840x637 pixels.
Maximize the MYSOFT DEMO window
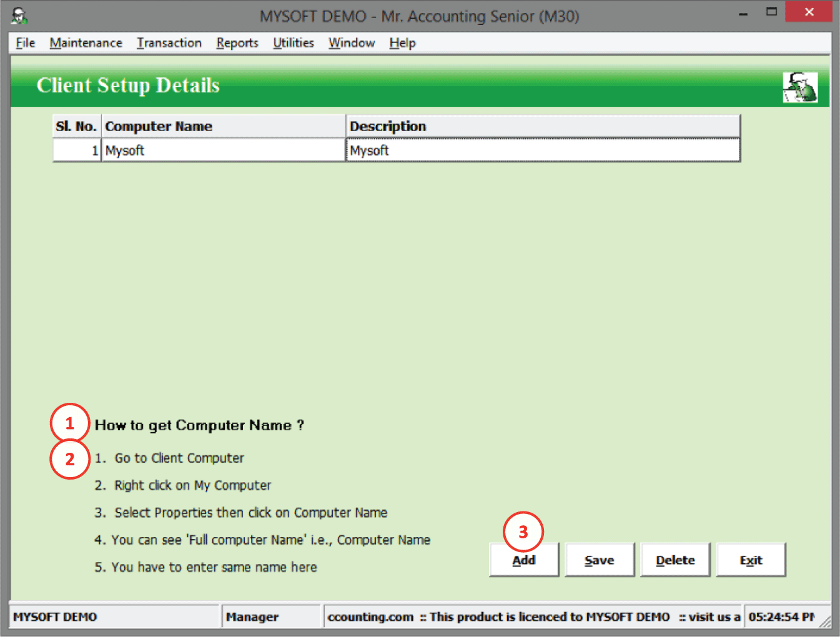(x=772, y=12)
